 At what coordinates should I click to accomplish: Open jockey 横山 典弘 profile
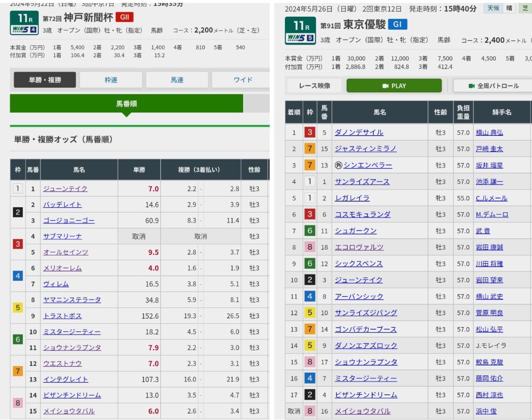coord(489,132)
